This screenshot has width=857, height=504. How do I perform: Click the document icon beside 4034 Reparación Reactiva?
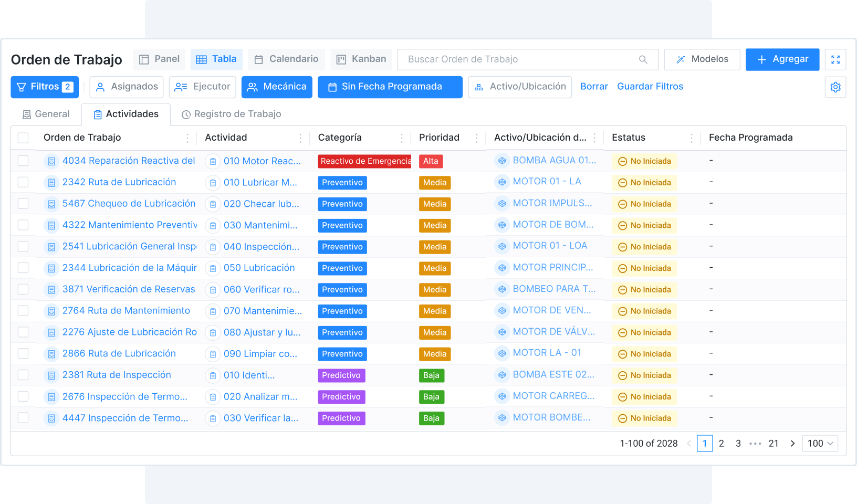(51, 161)
